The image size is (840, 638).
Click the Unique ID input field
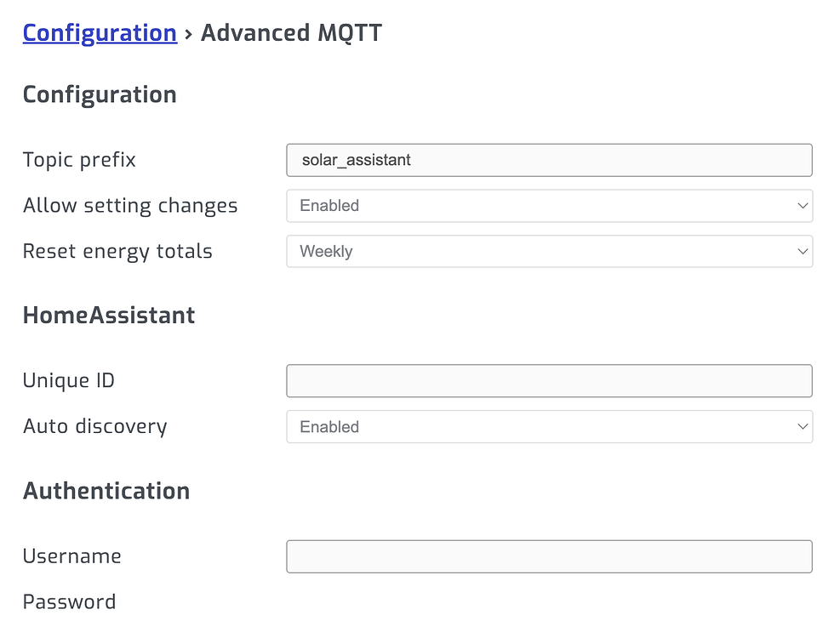[549, 380]
